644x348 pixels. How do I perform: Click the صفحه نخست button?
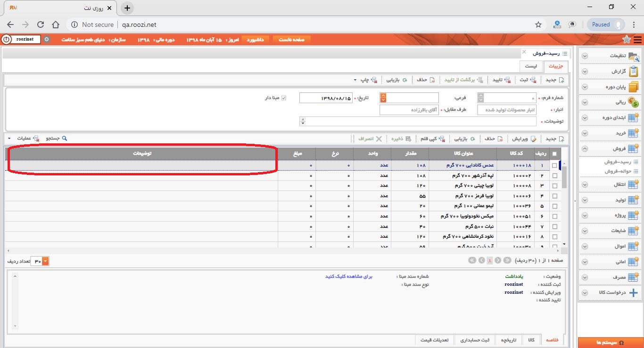tap(291, 40)
